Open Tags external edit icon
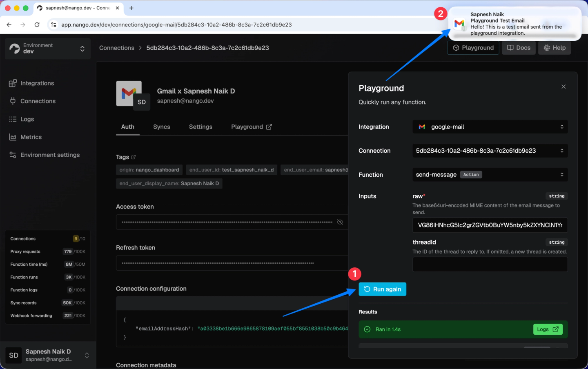 click(x=134, y=157)
